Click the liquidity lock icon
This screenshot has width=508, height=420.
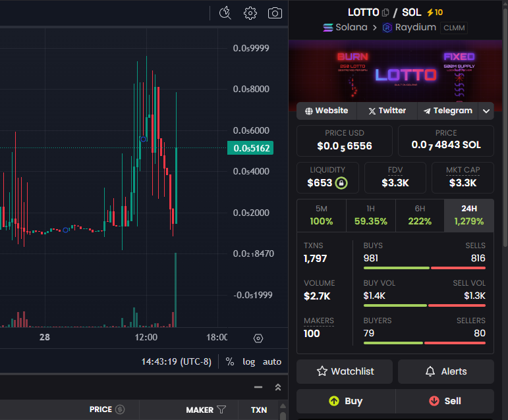point(341,183)
